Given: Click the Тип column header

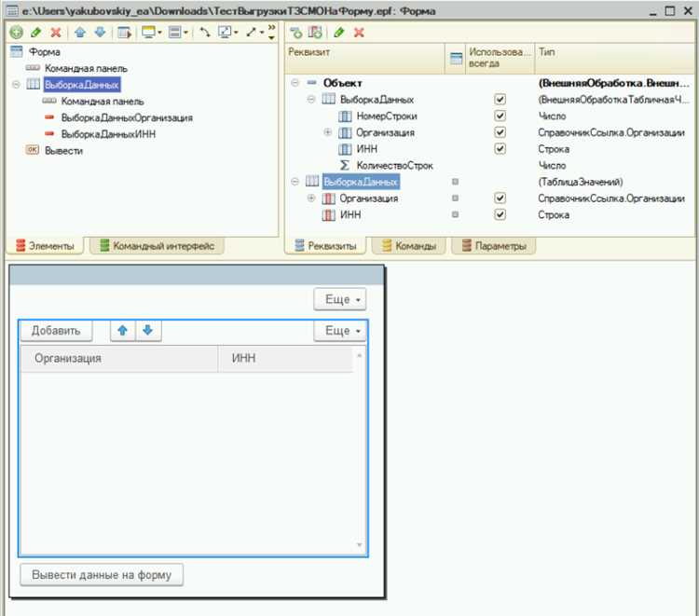Looking at the screenshot, I should [614, 59].
